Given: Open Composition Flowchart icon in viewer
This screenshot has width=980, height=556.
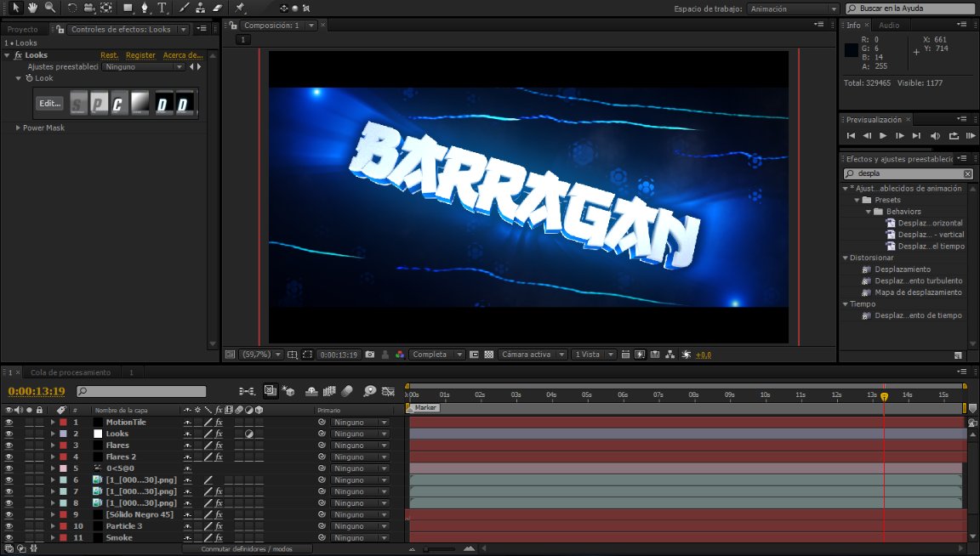Looking at the screenshot, I should (670, 355).
